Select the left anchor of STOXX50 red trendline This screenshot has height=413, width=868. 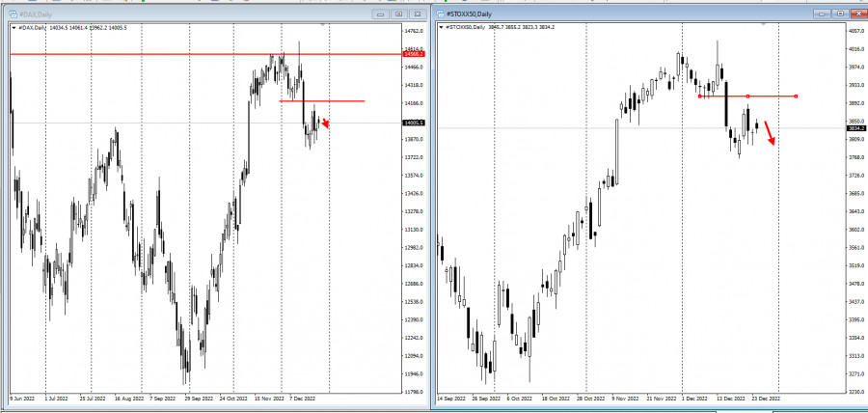click(700, 96)
